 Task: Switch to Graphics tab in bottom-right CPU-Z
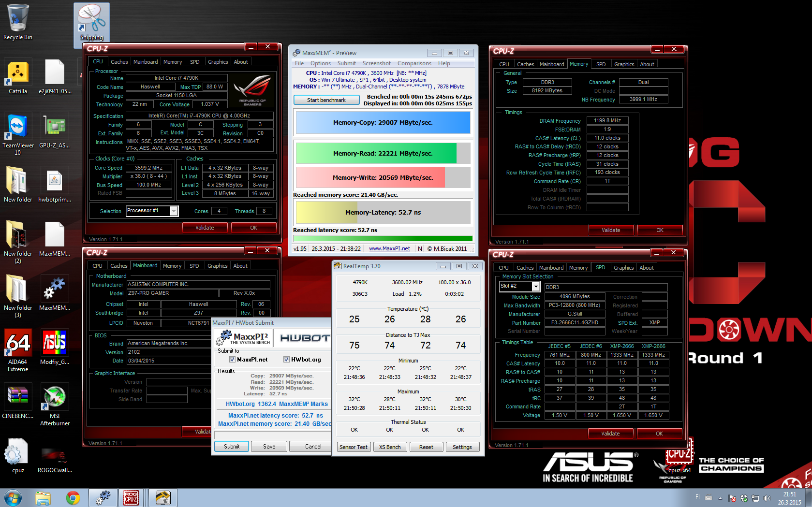click(x=623, y=268)
